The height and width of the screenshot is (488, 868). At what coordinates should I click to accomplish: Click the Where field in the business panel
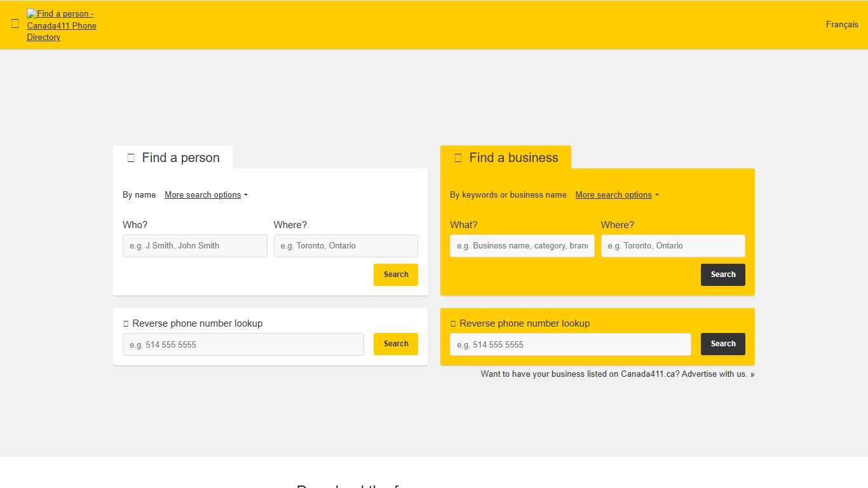pos(673,246)
